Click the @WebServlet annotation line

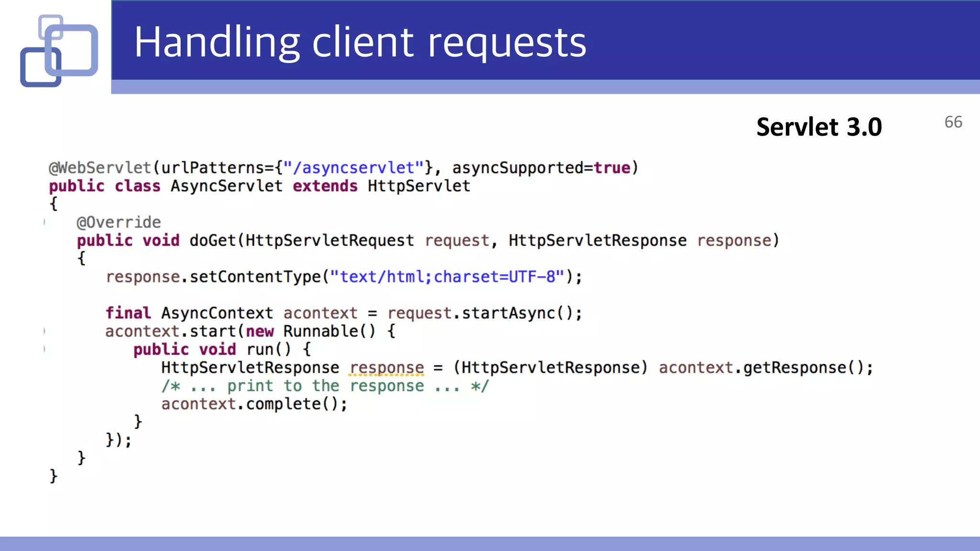pyautogui.click(x=344, y=168)
